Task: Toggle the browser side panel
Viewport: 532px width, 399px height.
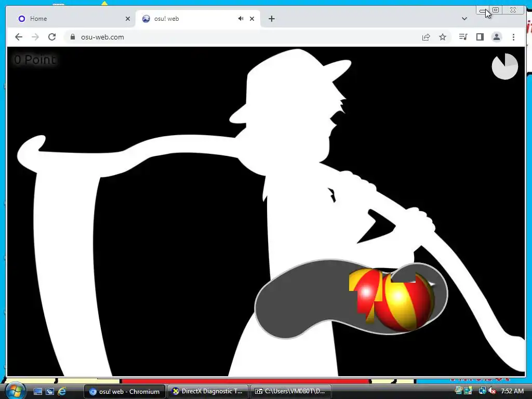Action: tap(480, 37)
